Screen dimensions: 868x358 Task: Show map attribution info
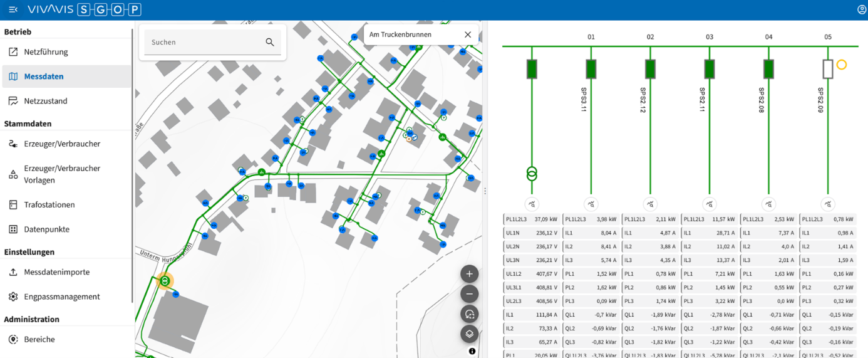(472, 351)
